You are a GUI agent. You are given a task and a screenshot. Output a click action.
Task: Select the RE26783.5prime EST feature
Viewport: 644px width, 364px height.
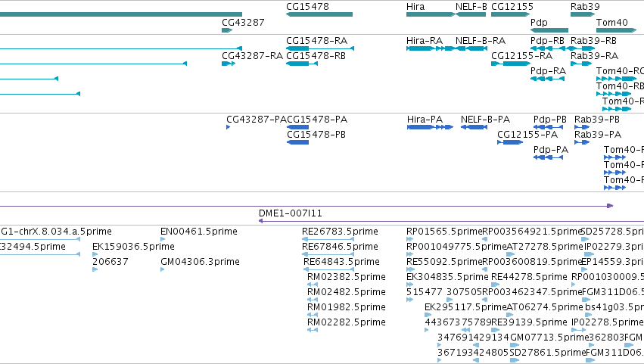point(328,239)
